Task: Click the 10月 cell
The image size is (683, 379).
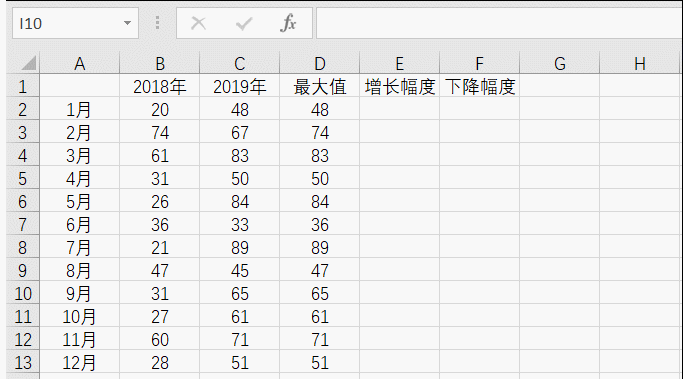Action: [x=80, y=316]
